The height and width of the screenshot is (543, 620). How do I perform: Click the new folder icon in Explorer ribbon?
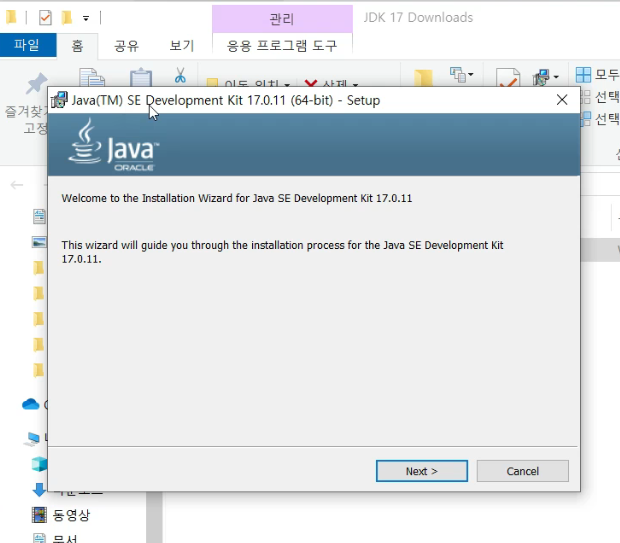(x=423, y=78)
